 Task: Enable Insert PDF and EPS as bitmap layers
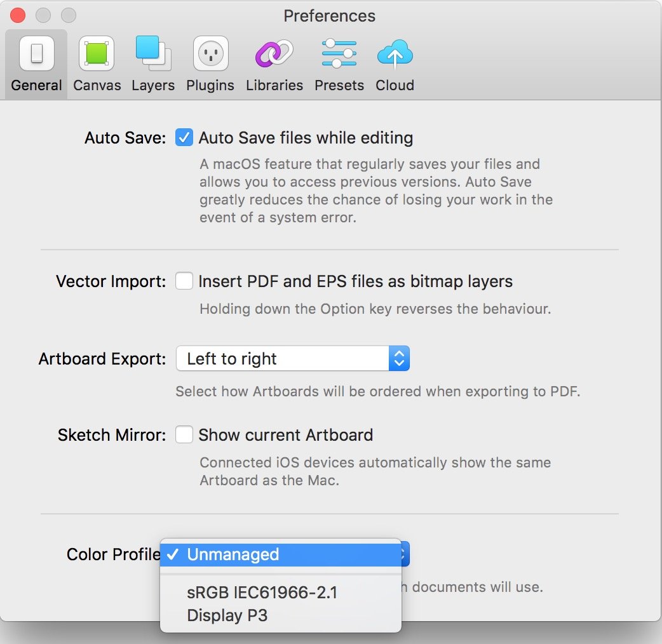tap(184, 281)
